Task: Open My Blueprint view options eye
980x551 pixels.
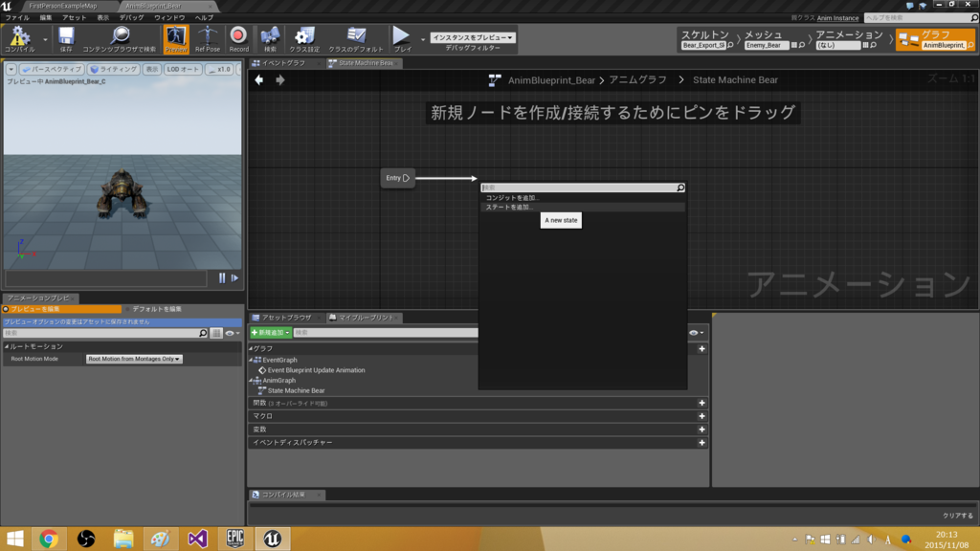Action: [x=697, y=332]
